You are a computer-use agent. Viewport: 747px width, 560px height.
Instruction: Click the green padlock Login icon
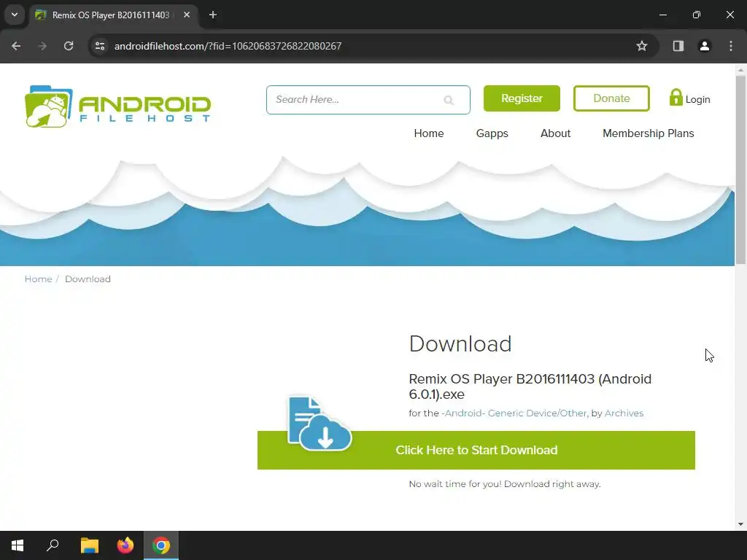pyautogui.click(x=676, y=98)
